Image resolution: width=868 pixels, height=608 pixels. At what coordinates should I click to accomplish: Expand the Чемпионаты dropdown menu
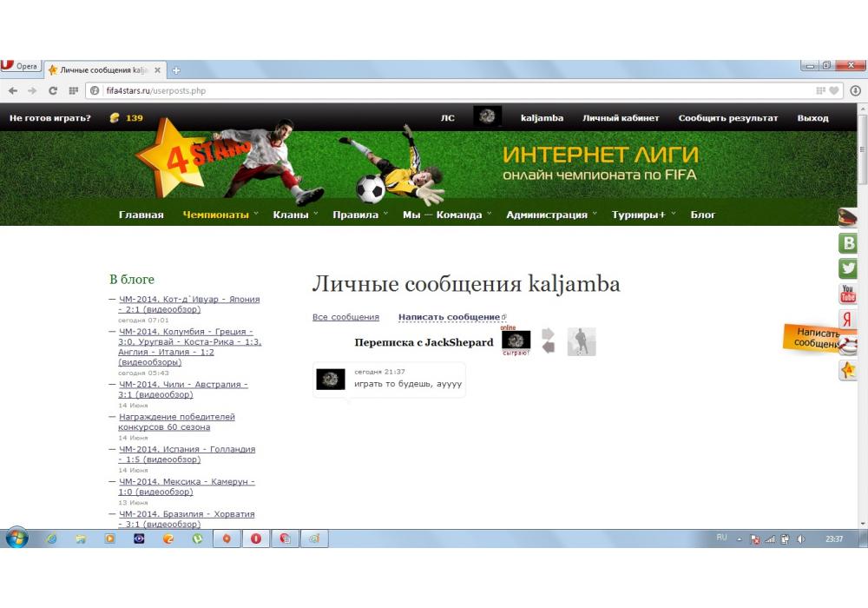(x=220, y=215)
